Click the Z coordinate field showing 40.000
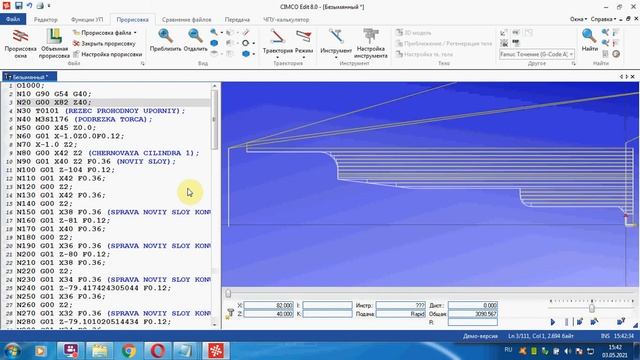The image size is (640, 360). click(269, 314)
